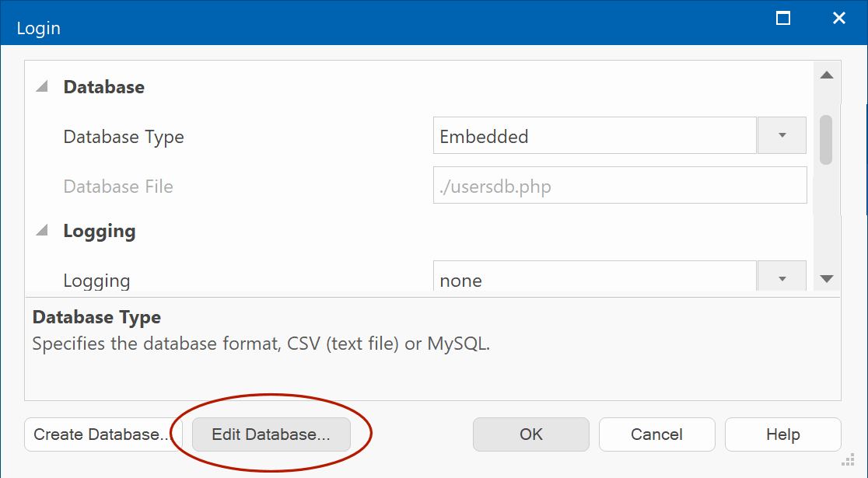Collapse the Database section triangle

tap(42, 87)
